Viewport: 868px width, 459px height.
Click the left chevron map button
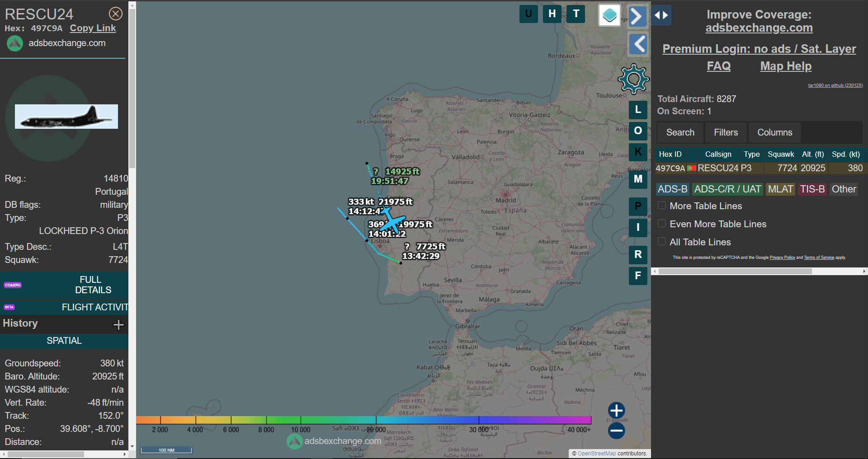click(x=638, y=44)
